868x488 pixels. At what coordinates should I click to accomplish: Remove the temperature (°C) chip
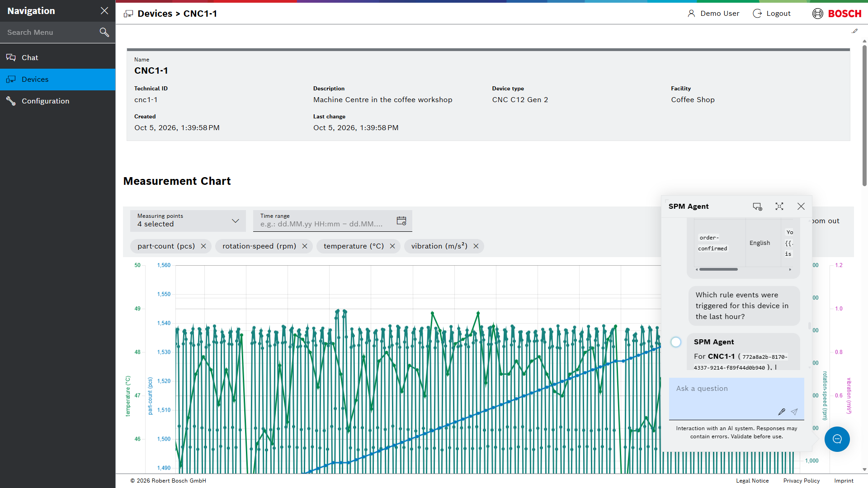[392, 246]
